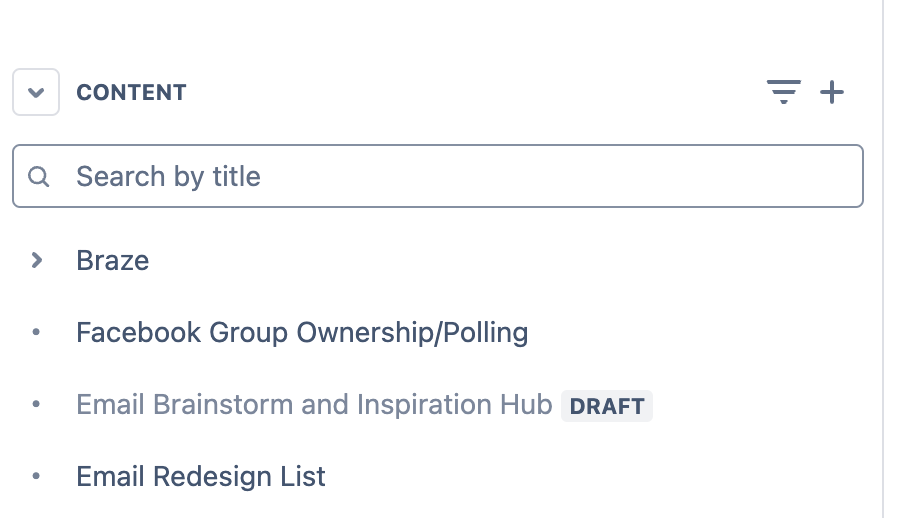Open the Braze page
Image resolution: width=914 pixels, height=518 pixels.
[113, 260]
